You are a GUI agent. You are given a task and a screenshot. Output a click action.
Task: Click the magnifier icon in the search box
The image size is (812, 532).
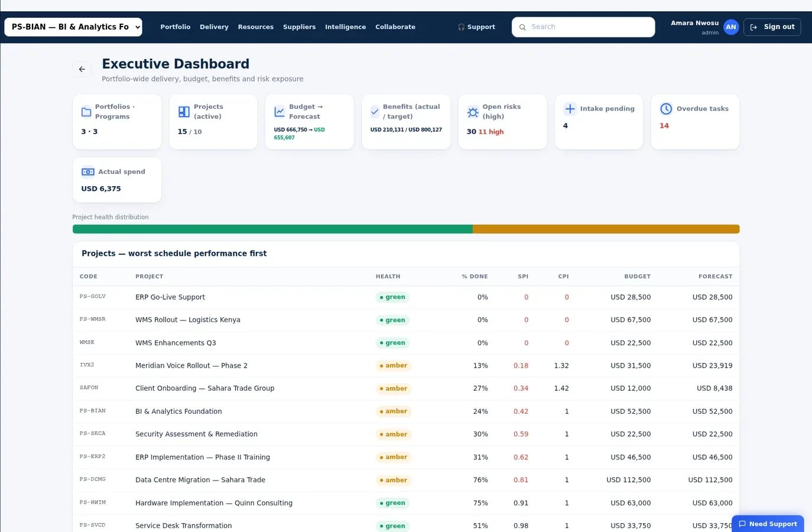[522, 27]
